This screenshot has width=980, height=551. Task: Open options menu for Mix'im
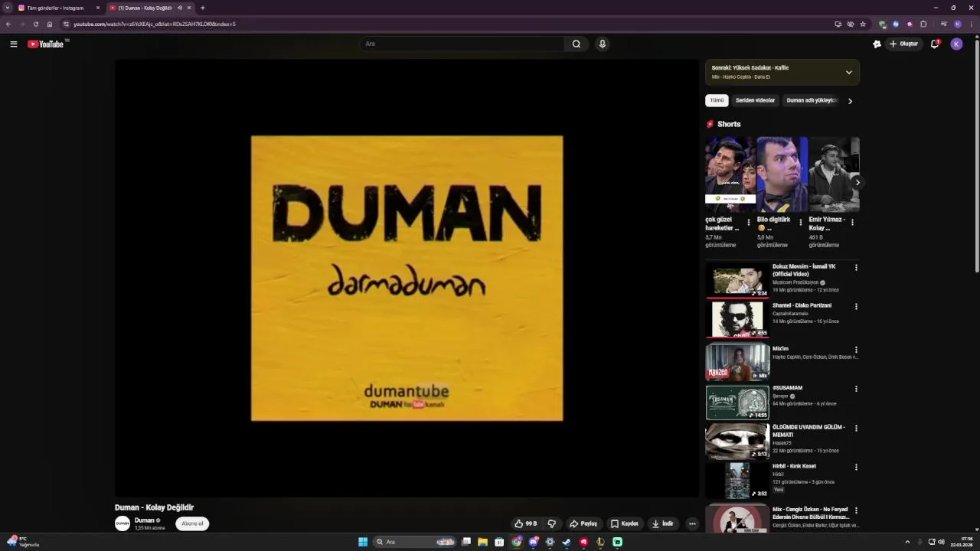click(x=856, y=350)
